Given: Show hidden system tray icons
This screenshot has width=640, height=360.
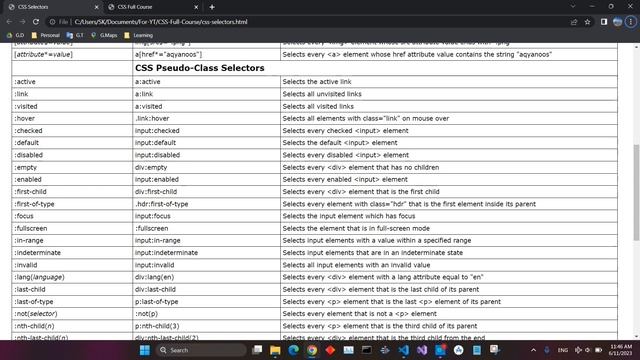Looking at the screenshot, I should 533,350.
